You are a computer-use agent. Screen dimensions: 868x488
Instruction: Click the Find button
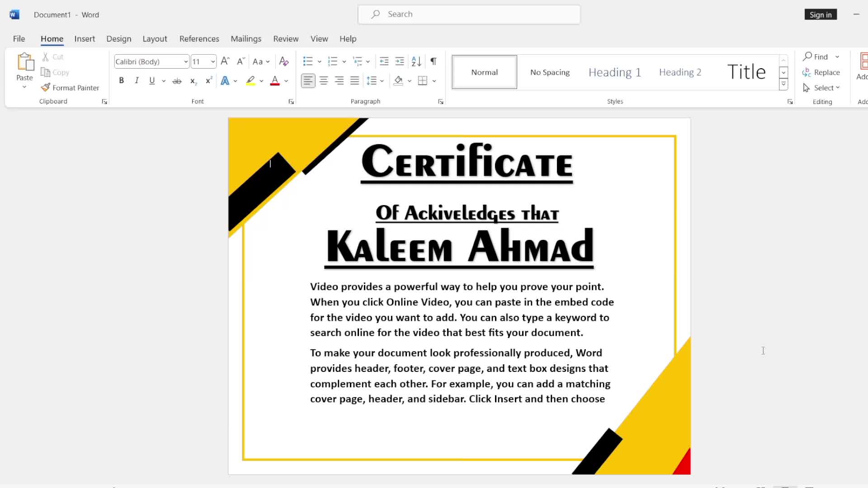tap(816, 56)
